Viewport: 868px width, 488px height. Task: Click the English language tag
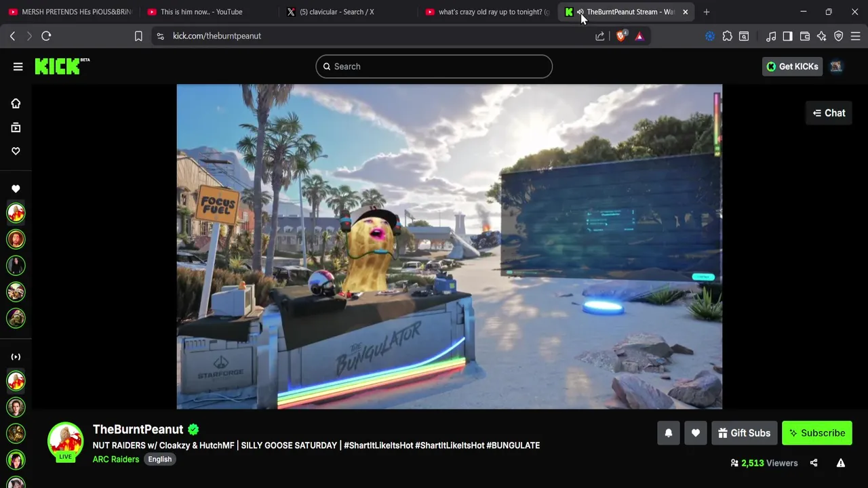coord(160,460)
